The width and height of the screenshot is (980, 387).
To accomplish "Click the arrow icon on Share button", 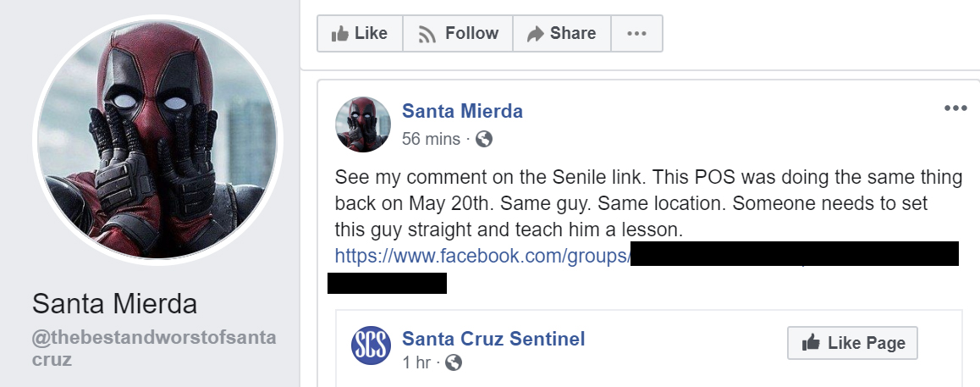I will tap(535, 35).
